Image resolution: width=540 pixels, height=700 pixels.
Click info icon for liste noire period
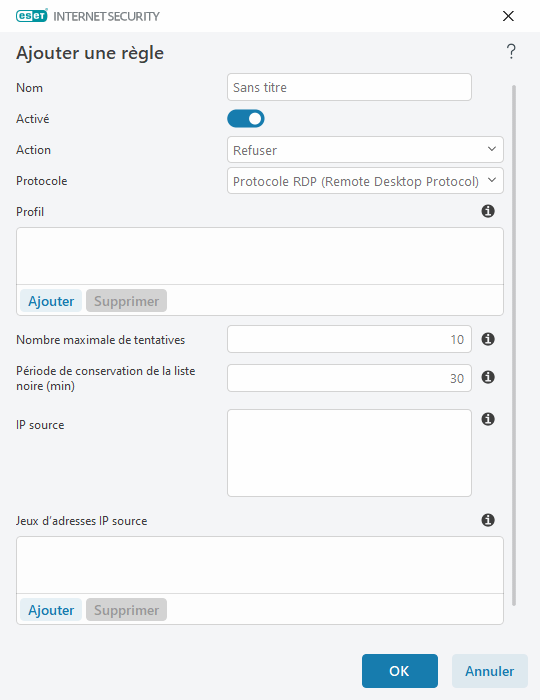coord(488,377)
